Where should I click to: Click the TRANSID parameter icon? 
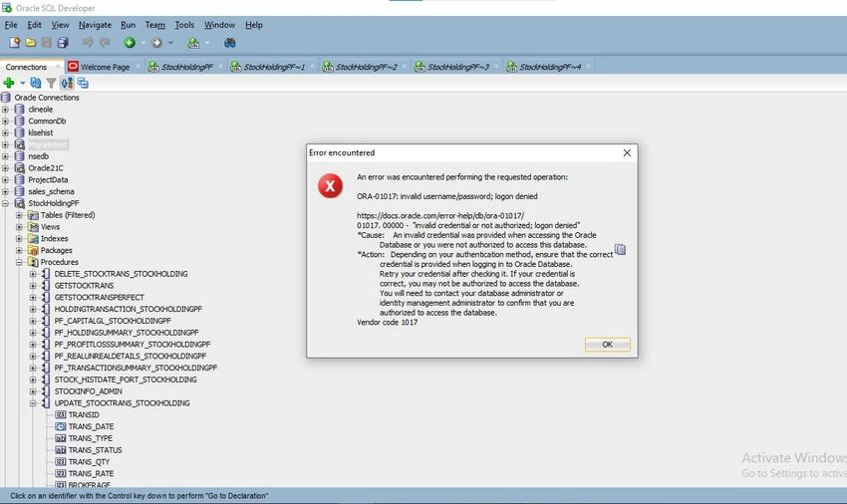click(61, 415)
